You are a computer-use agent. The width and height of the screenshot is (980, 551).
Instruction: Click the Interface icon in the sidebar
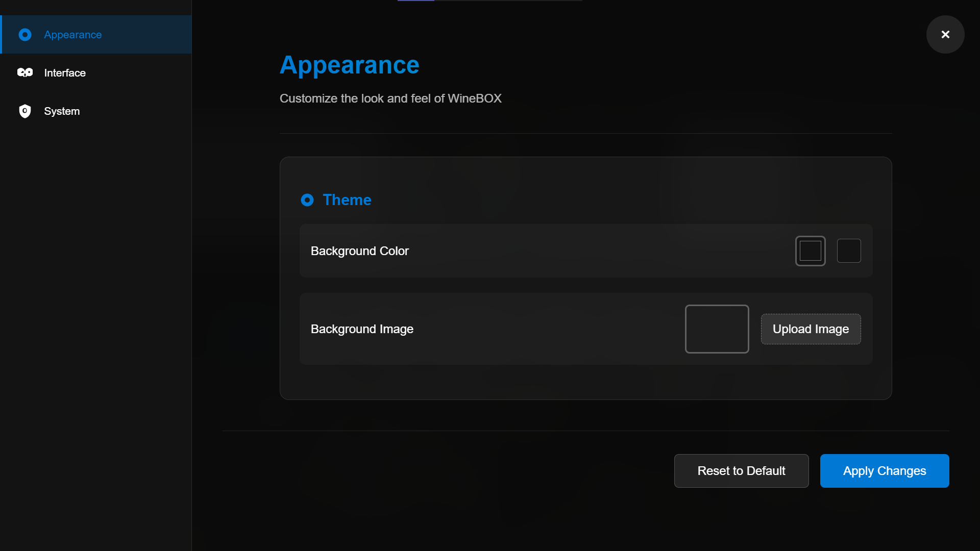(25, 72)
